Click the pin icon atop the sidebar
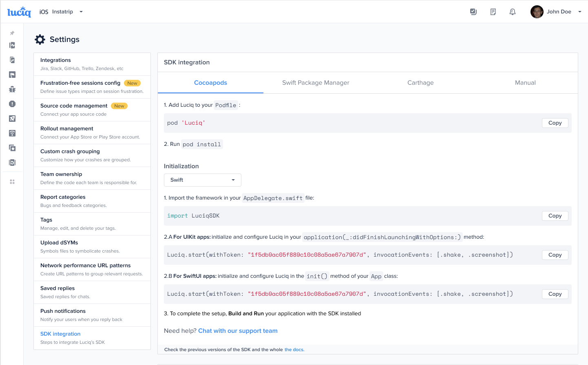This screenshot has height=365, width=588. point(12,33)
